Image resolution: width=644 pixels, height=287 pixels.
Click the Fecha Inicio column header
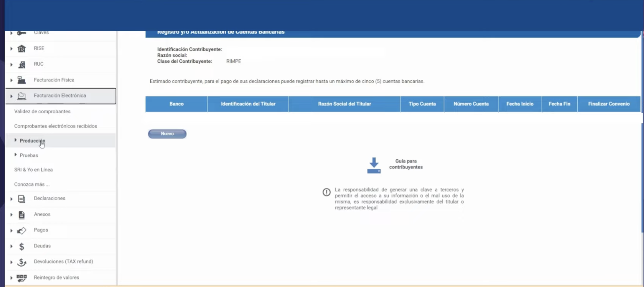520,104
